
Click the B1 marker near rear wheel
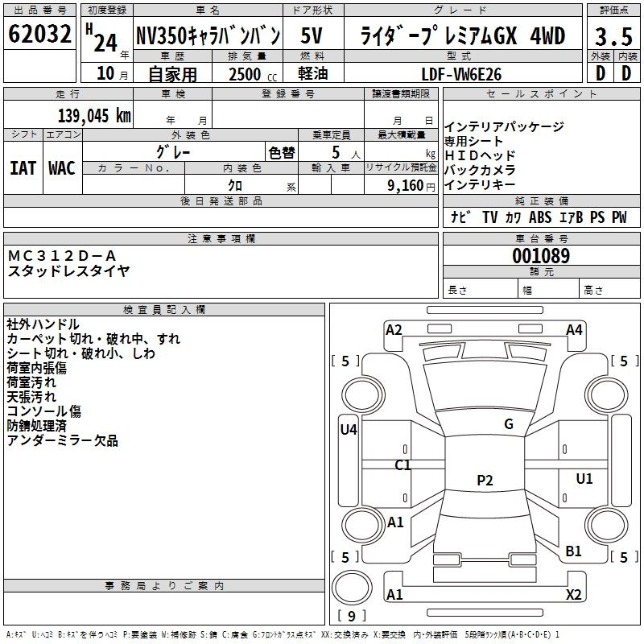[x=573, y=551]
